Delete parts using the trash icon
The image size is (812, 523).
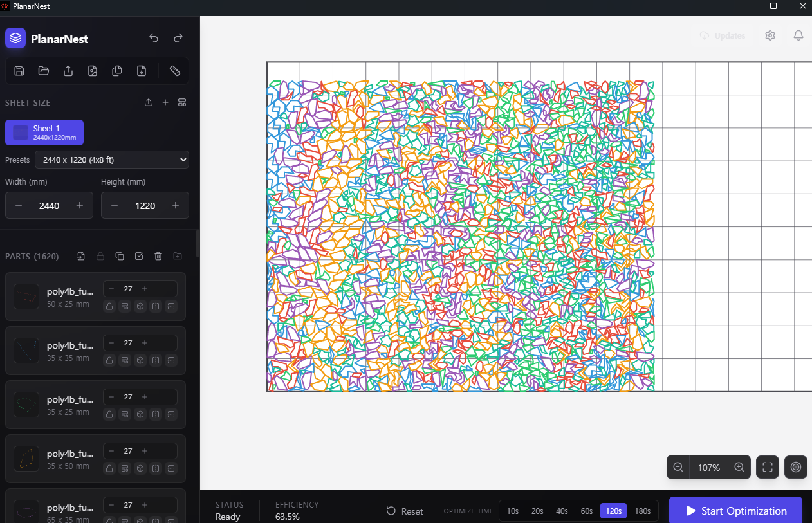[x=158, y=256]
